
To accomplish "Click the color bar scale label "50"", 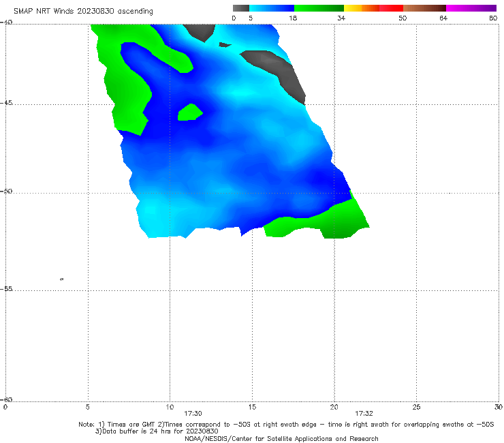I will [x=403, y=18].
